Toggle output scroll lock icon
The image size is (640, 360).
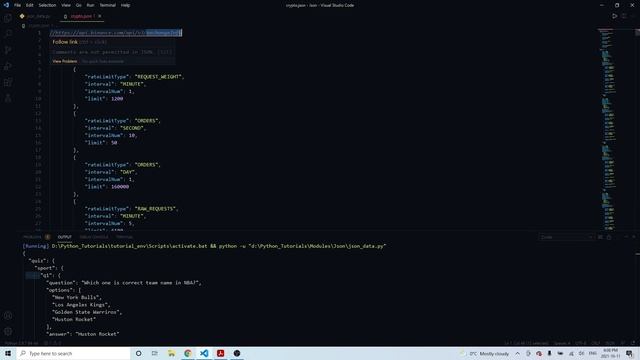click(x=609, y=237)
